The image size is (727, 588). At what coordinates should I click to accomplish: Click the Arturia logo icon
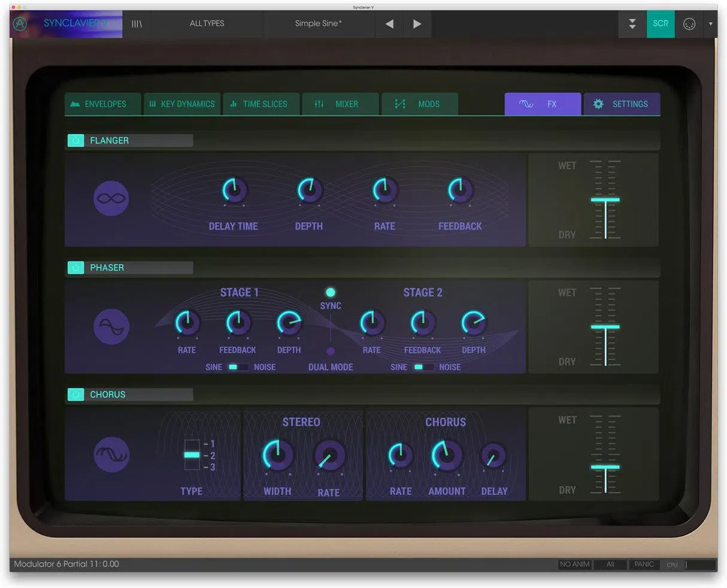point(20,24)
